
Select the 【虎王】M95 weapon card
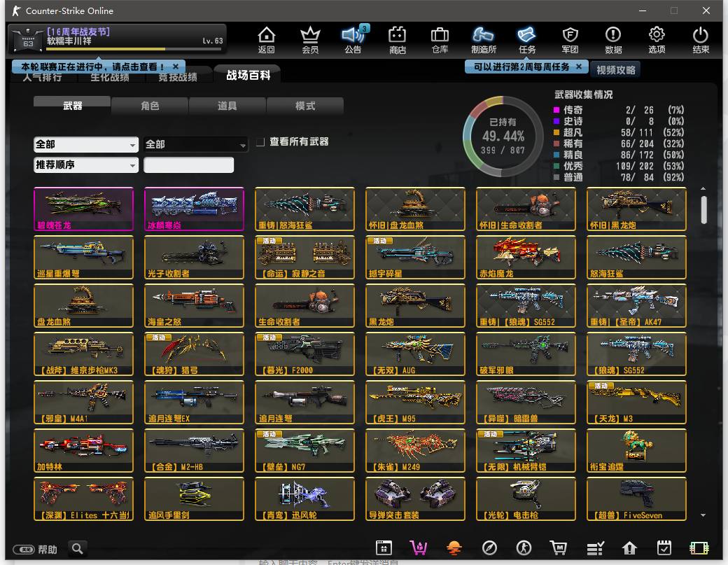click(415, 402)
